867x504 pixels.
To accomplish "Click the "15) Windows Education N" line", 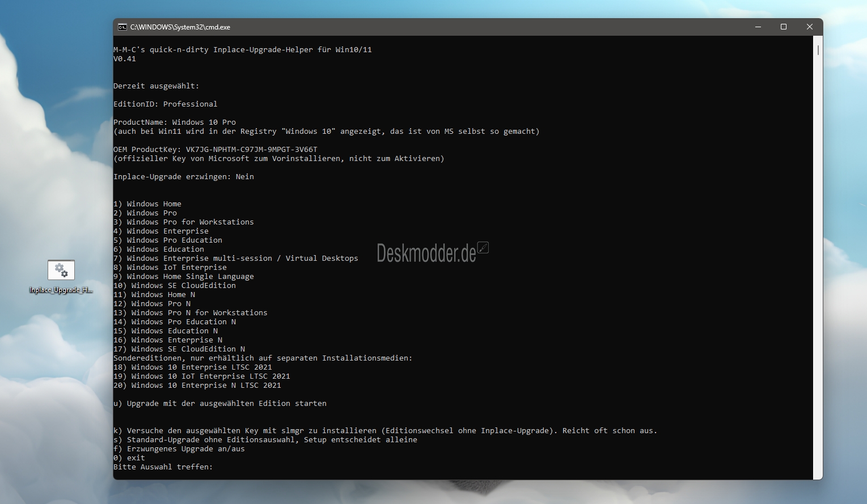I will (x=166, y=331).
